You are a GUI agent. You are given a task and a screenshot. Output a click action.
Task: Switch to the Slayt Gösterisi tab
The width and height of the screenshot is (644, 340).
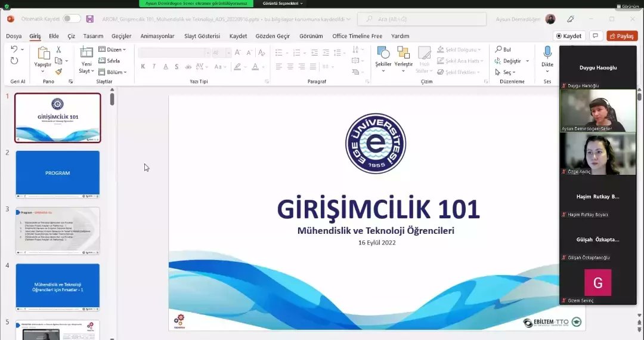(202, 36)
